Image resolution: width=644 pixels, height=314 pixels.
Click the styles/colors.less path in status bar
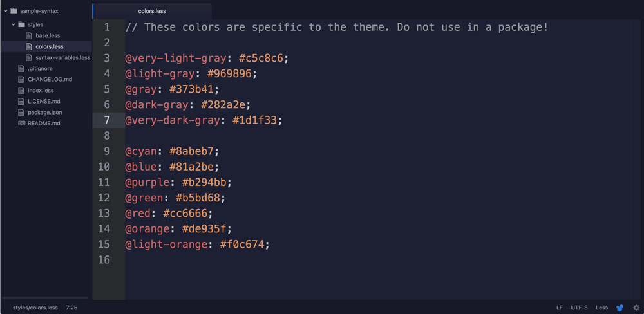[x=35, y=308]
